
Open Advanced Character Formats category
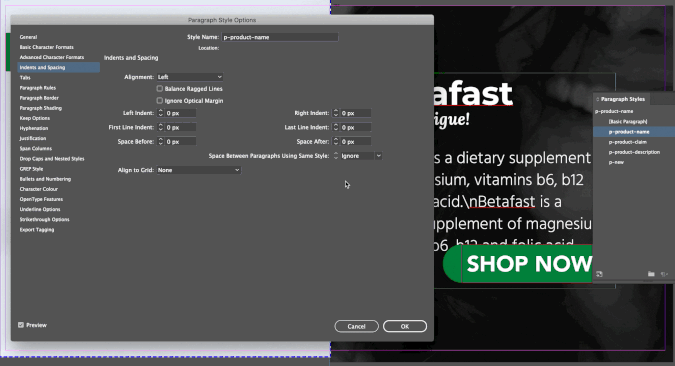(x=52, y=57)
